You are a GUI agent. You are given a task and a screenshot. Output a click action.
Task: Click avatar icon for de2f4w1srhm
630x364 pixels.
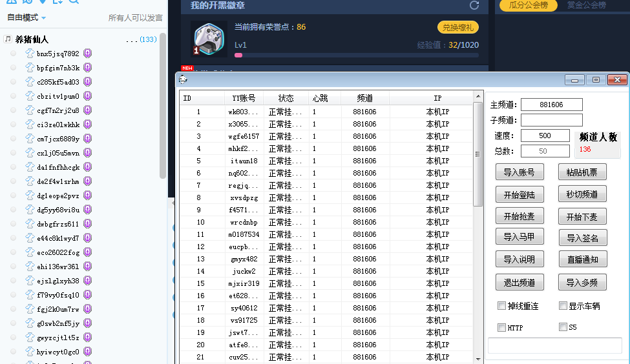coord(30,181)
